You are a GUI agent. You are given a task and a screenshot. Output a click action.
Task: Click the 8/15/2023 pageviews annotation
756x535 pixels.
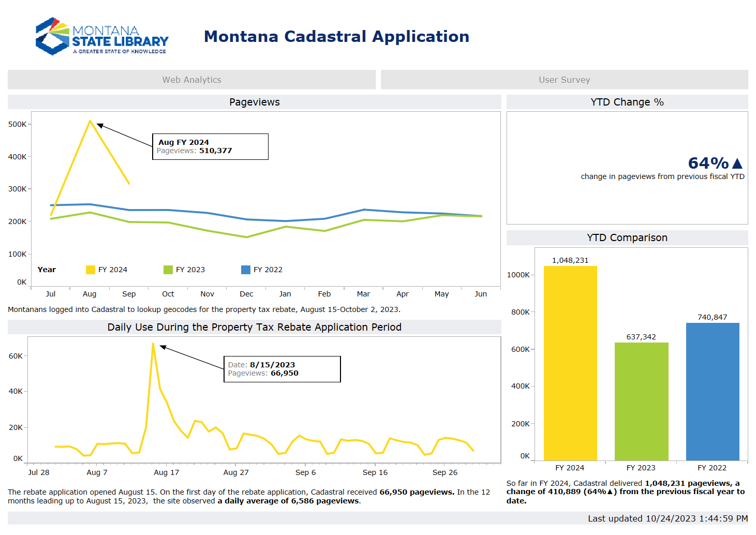point(282,368)
